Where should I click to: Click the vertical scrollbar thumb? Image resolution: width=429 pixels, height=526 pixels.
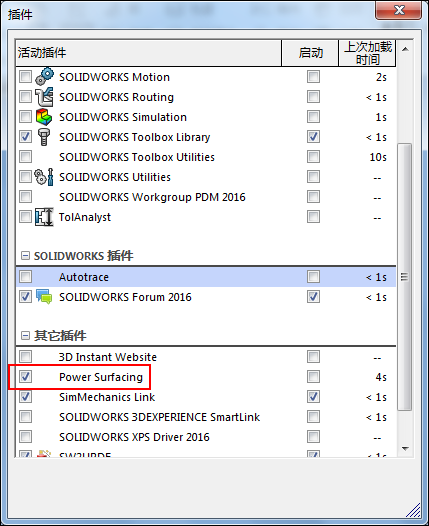[405, 277]
